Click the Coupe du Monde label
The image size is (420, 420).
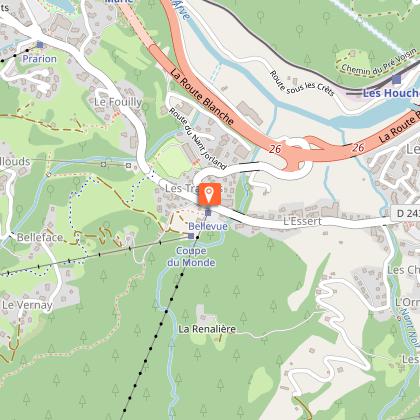[191, 257]
